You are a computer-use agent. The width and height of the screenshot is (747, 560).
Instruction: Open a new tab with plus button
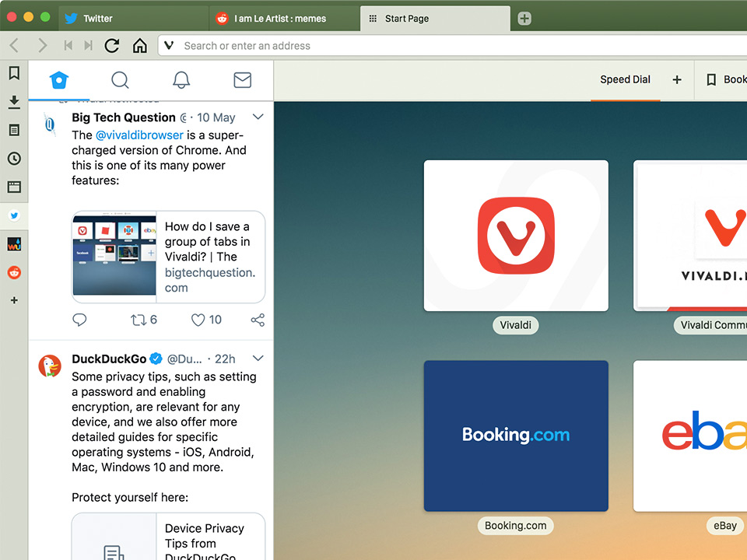tap(524, 19)
